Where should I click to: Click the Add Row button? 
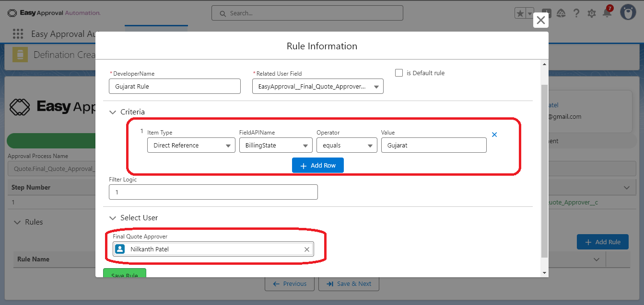pyautogui.click(x=318, y=165)
